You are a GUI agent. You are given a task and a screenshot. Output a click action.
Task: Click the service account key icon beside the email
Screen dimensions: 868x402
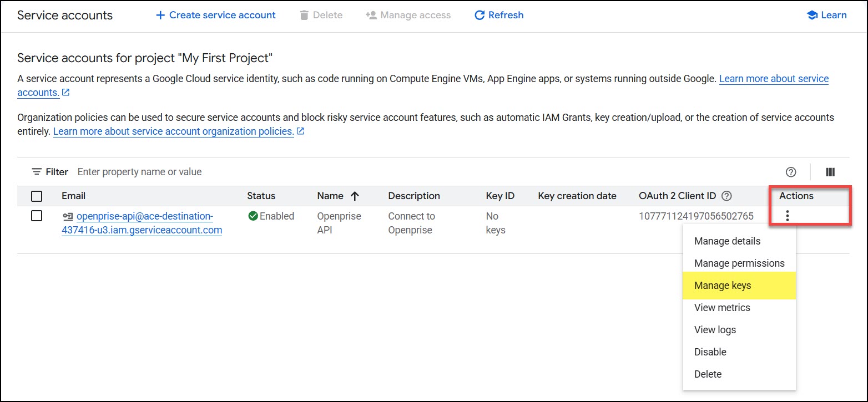coord(68,216)
